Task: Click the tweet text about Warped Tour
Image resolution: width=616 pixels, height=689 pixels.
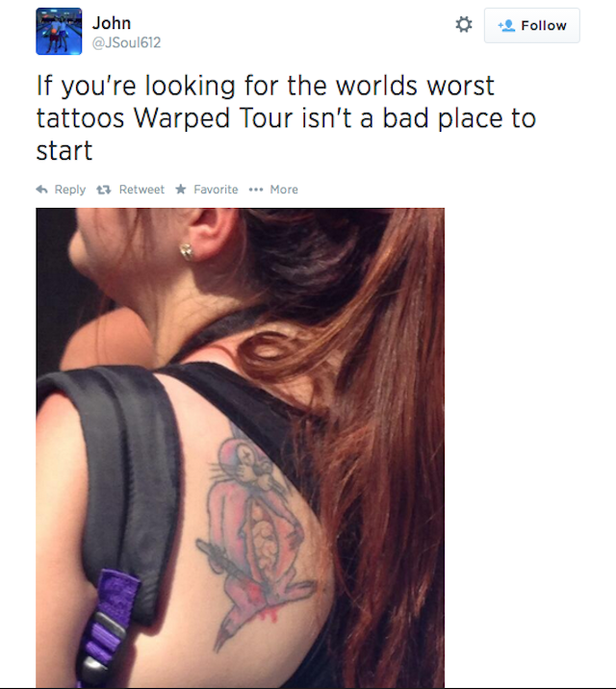Action: (x=286, y=117)
